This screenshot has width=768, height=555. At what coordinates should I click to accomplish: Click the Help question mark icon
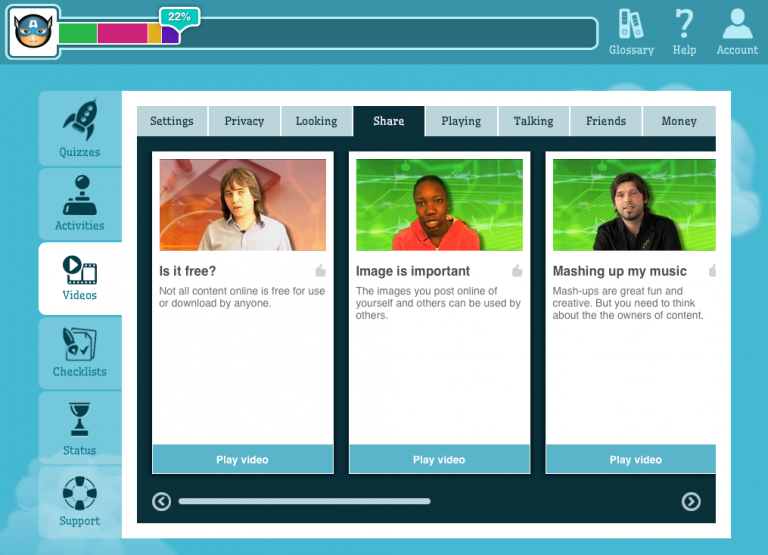[684, 31]
